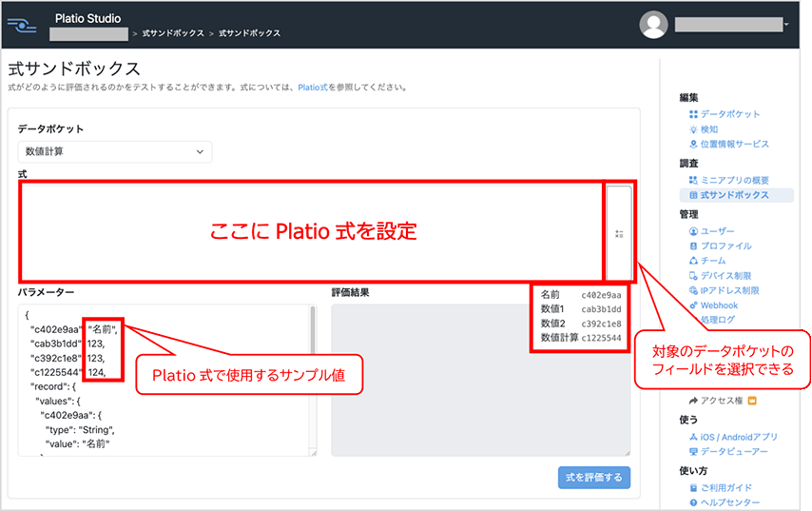
Task: Open ご利用ガイド link
Action: click(x=721, y=487)
